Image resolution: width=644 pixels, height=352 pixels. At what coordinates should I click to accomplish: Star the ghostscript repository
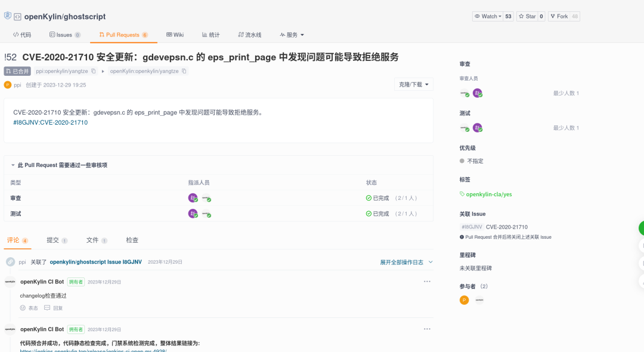[527, 17]
